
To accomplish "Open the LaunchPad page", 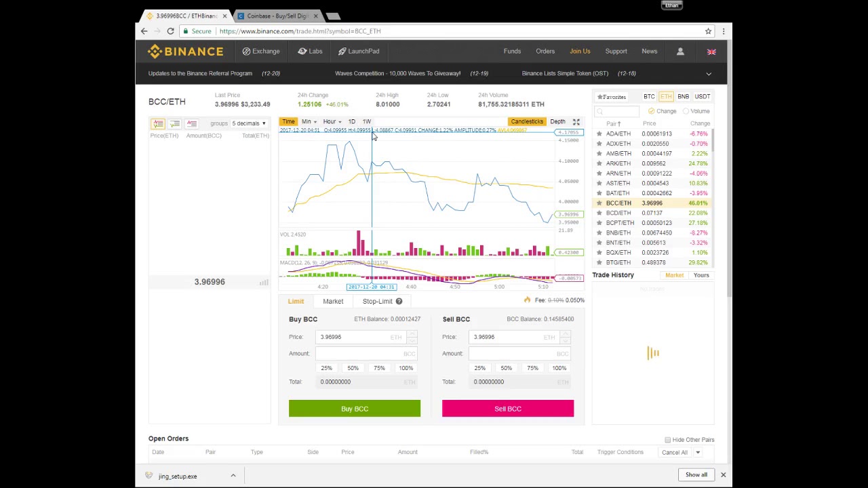I will [x=359, y=52].
